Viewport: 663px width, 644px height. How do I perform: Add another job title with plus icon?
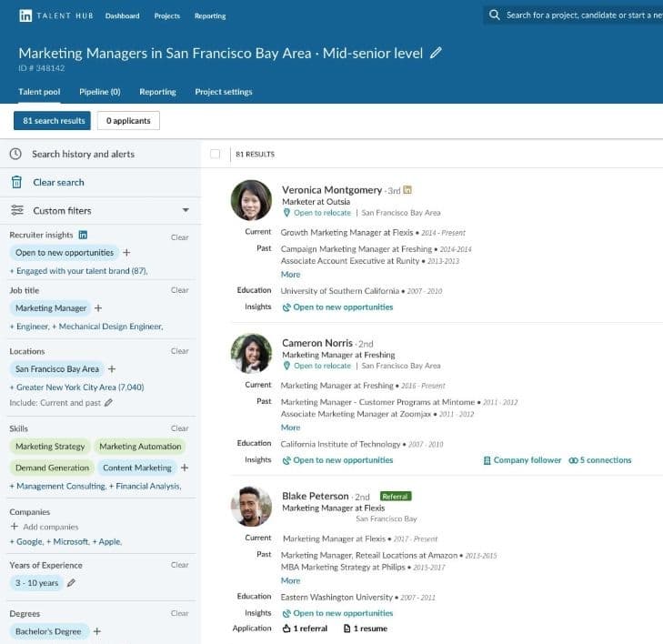click(98, 307)
